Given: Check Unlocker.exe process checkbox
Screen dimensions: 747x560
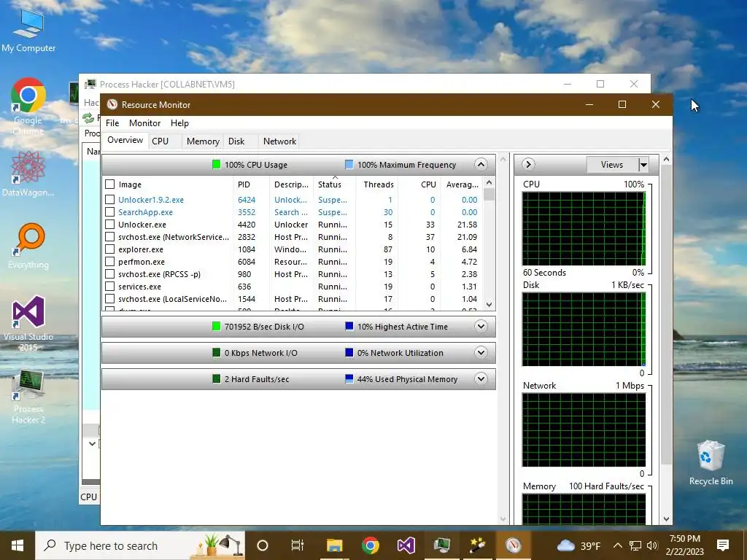Looking at the screenshot, I should (x=110, y=225).
